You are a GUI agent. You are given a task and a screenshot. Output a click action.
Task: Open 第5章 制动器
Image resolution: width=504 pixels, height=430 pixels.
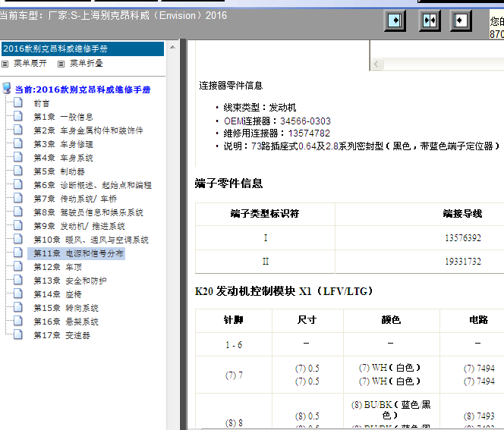[59, 171]
